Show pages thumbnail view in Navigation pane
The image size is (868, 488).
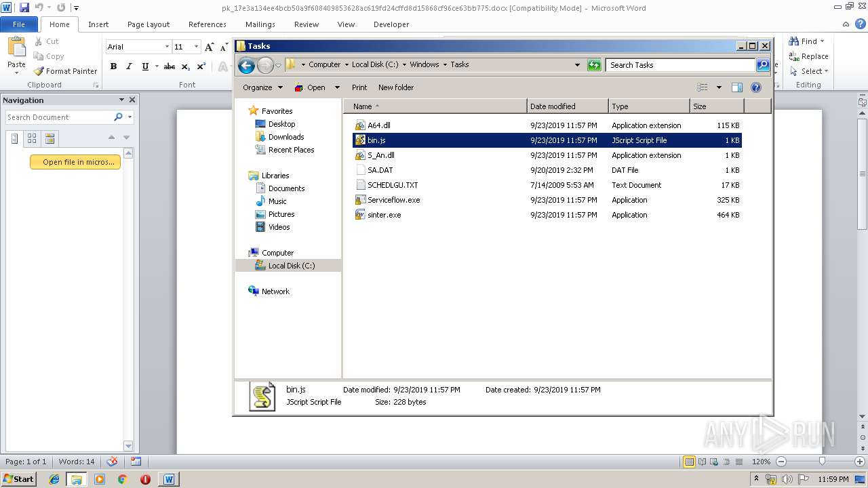[x=32, y=138]
